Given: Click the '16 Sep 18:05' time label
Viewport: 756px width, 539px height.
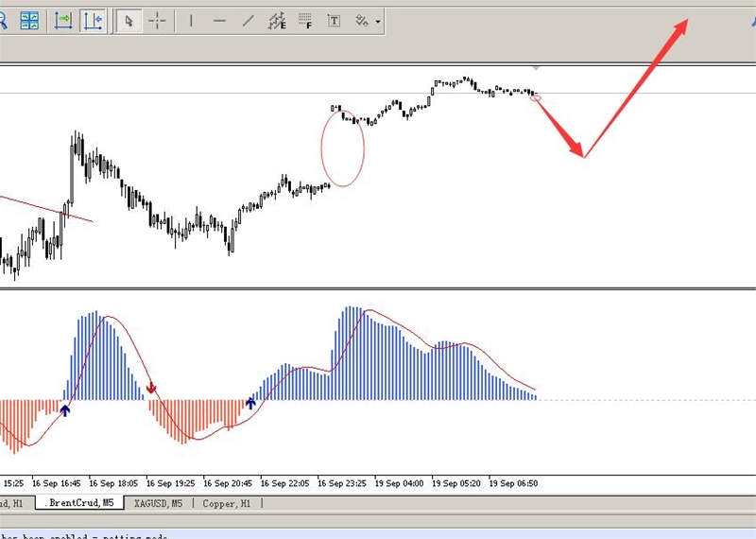Looking at the screenshot, I should [113, 483].
